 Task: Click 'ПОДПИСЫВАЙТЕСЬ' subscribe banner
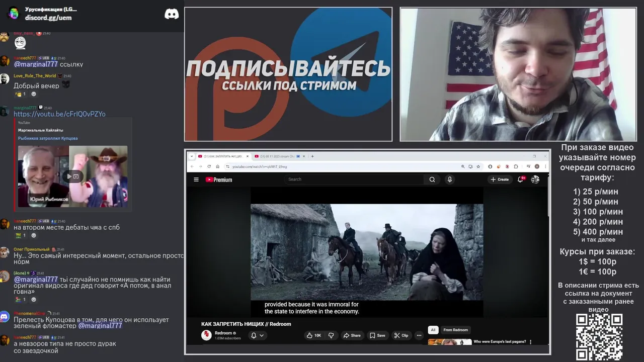tap(288, 68)
